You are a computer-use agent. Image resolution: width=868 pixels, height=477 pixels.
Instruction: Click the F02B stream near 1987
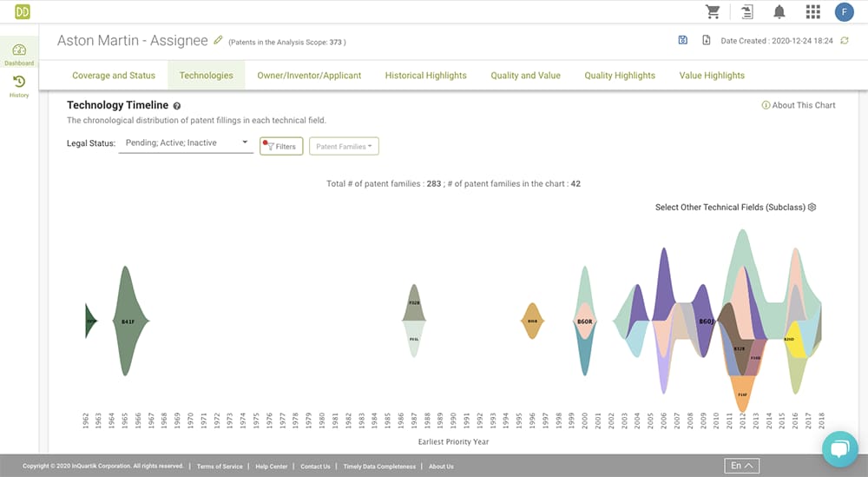(x=414, y=303)
